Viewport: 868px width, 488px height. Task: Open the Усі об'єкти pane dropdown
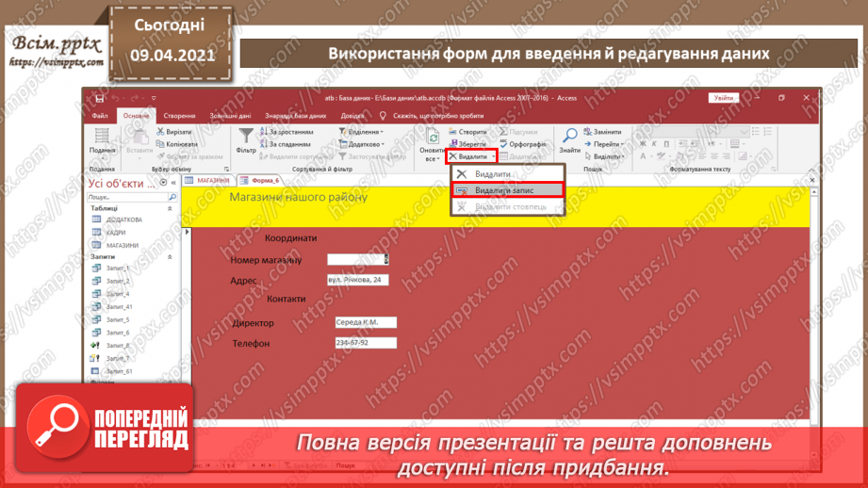(x=163, y=183)
